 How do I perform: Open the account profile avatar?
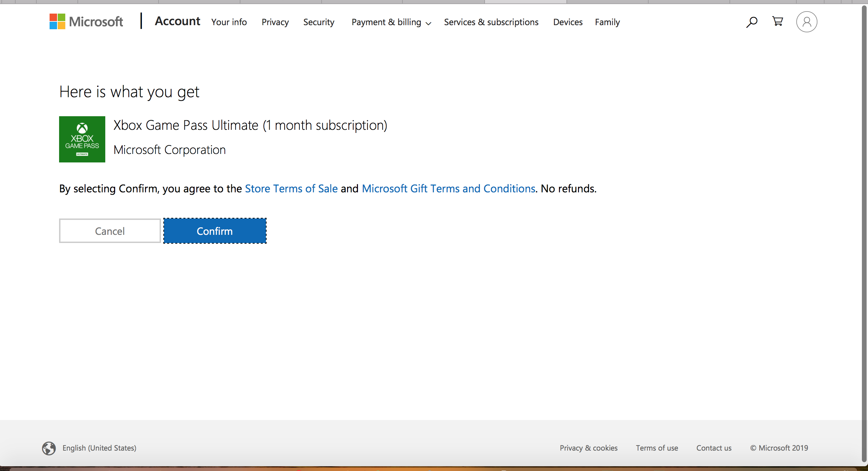coord(807,22)
